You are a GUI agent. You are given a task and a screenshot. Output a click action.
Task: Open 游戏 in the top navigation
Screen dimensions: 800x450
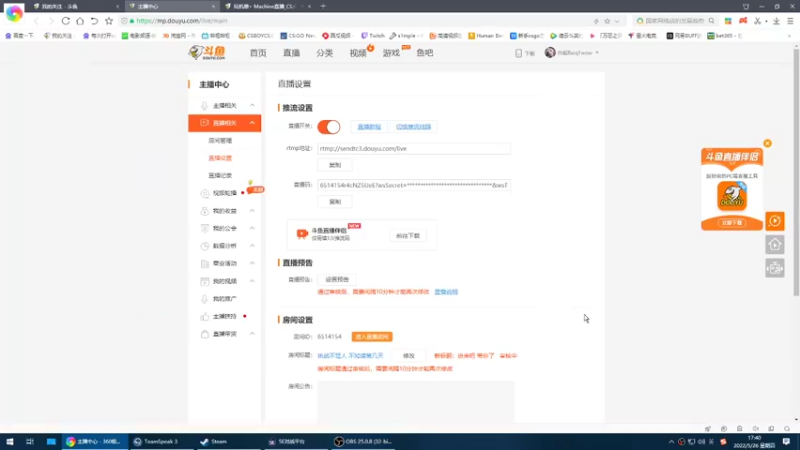391,53
